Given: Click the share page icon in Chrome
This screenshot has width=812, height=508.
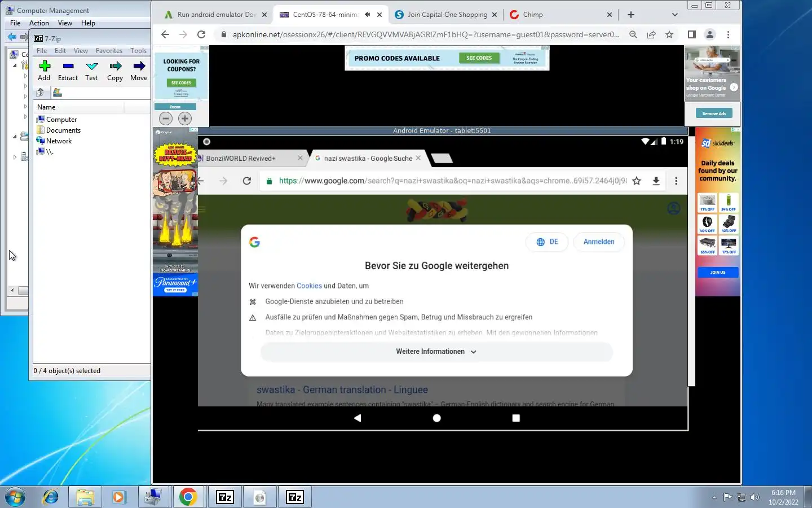Looking at the screenshot, I should click(651, 34).
